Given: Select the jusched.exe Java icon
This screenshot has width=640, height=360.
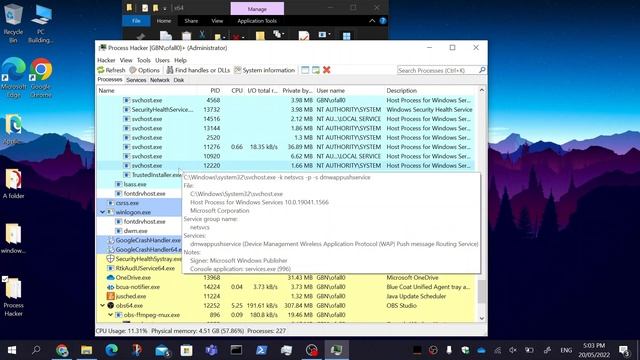Looking at the screenshot, I should (110, 296).
